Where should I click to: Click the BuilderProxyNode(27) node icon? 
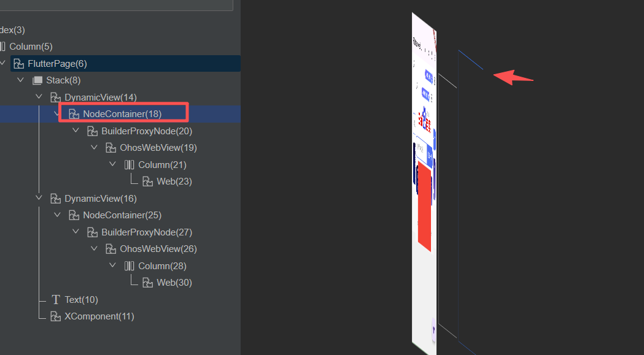coord(92,232)
